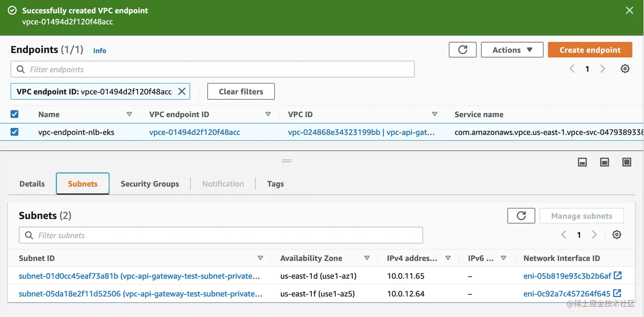Focus the Filter endpoints search field
This screenshot has height=317, width=644.
coord(213,69)
